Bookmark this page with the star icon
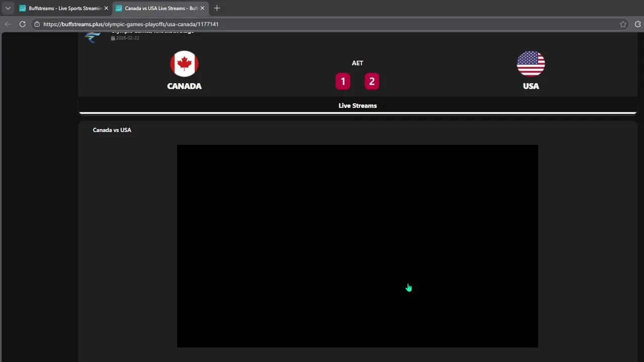 point(623,24)
